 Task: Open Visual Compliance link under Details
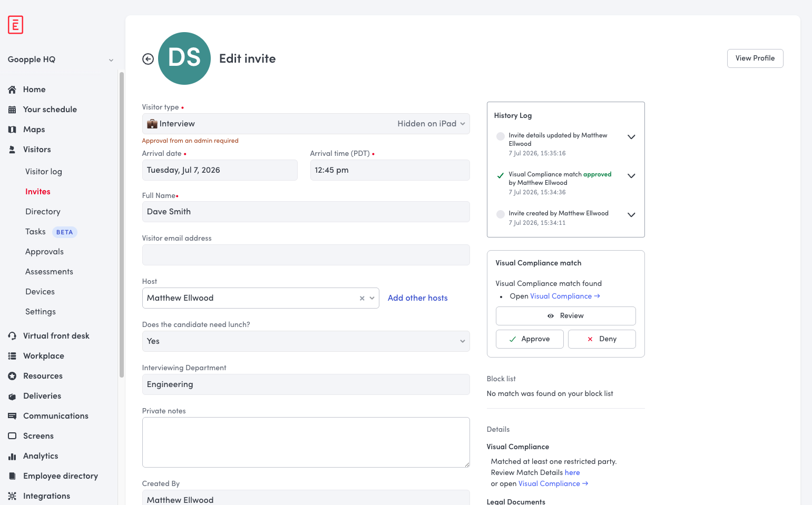coord(553,484)
